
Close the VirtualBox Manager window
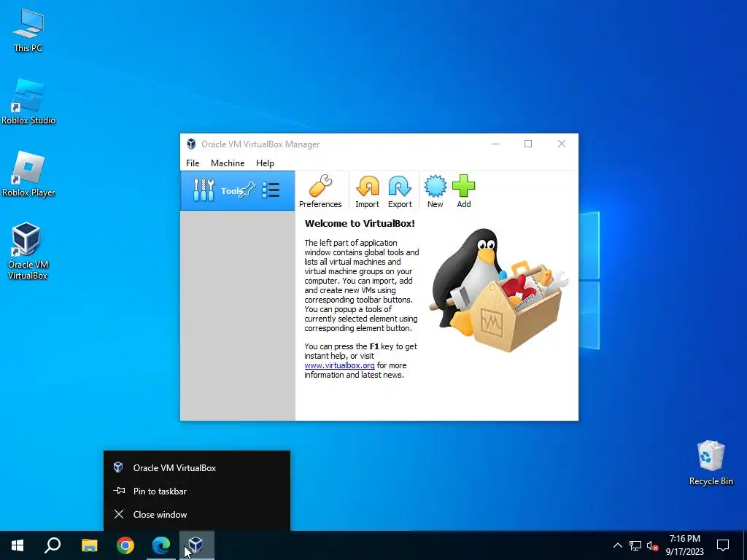pos(562,144)
